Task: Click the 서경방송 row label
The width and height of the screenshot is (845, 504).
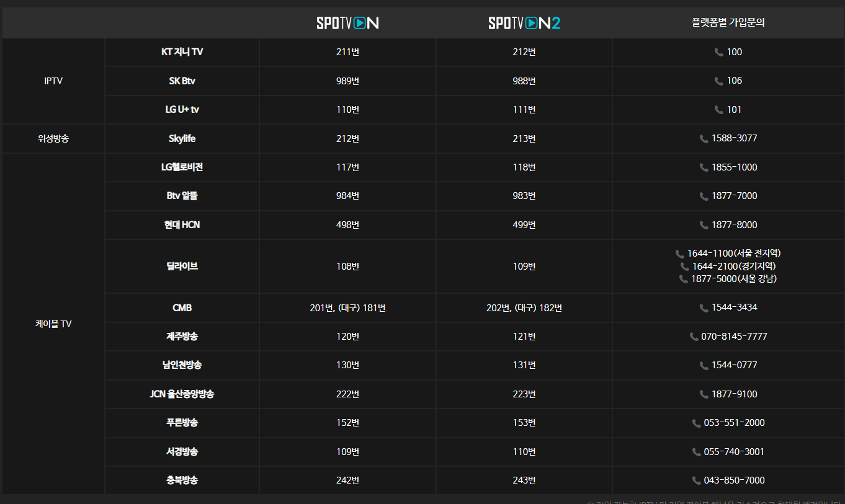Action: point(182,452)
